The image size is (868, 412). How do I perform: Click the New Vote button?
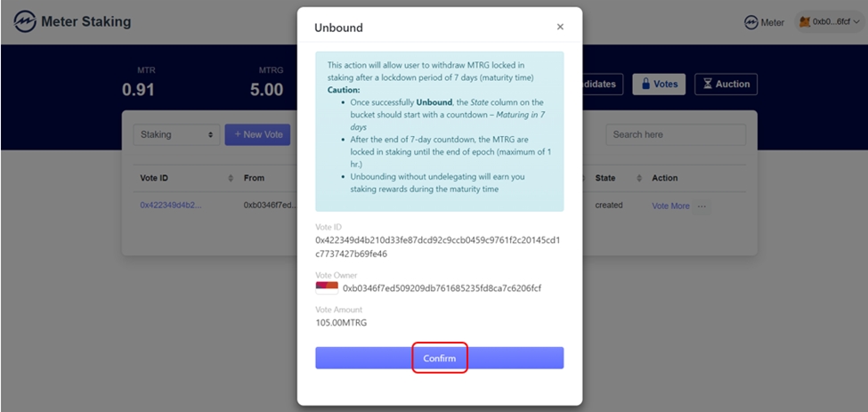coord(258,134)
